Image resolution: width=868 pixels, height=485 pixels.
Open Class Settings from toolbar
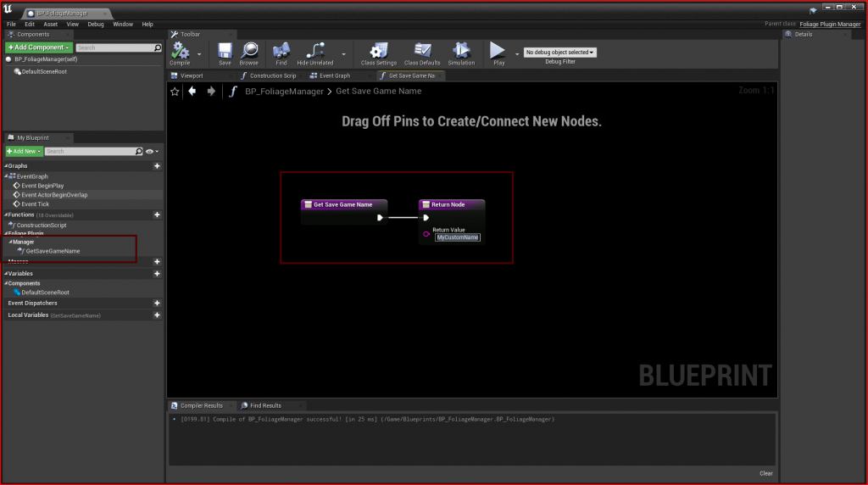378,52
